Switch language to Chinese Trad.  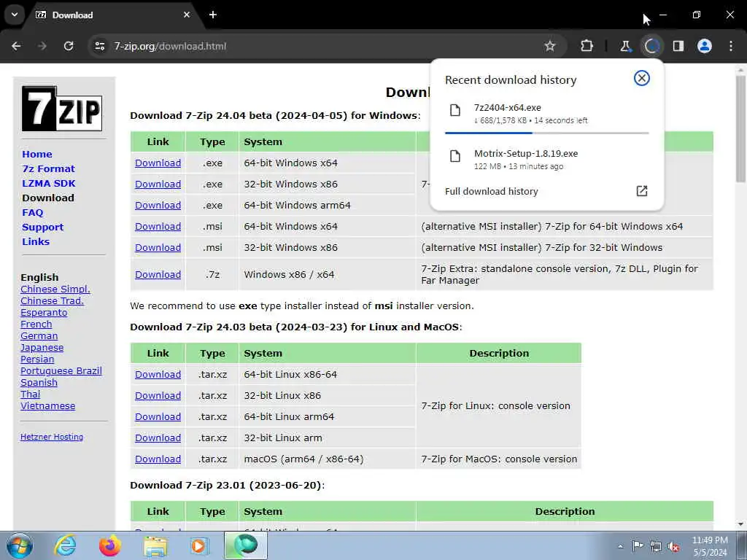[52, 301]
